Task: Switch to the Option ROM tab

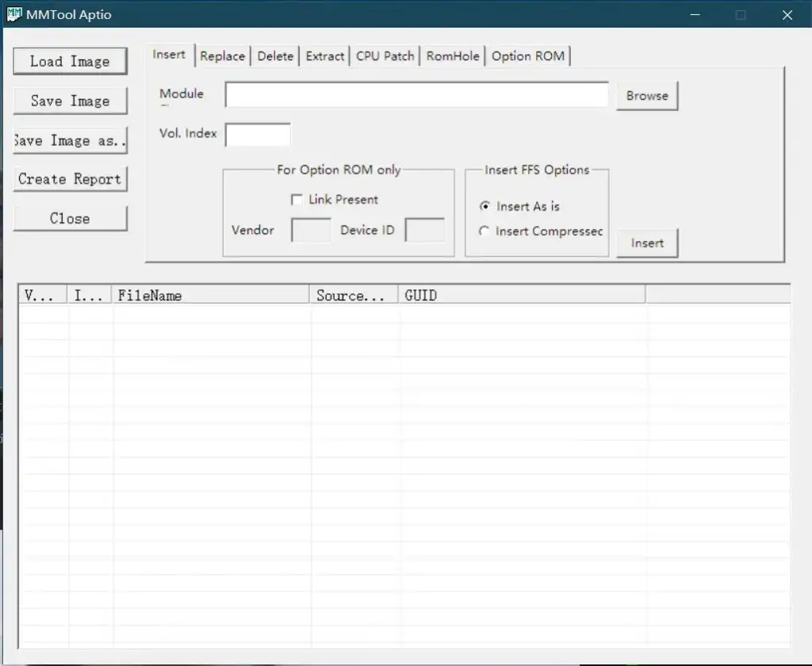Action: click(528, 56)
